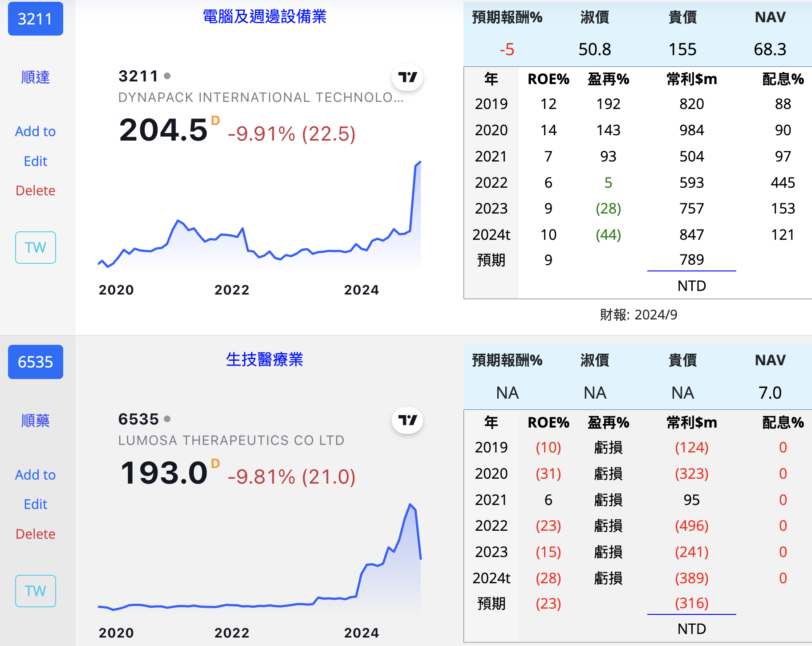Viewport: 812px width, 646px height.
Task: Click -9.91% (22.5) change value
Action: click(292, 133)
